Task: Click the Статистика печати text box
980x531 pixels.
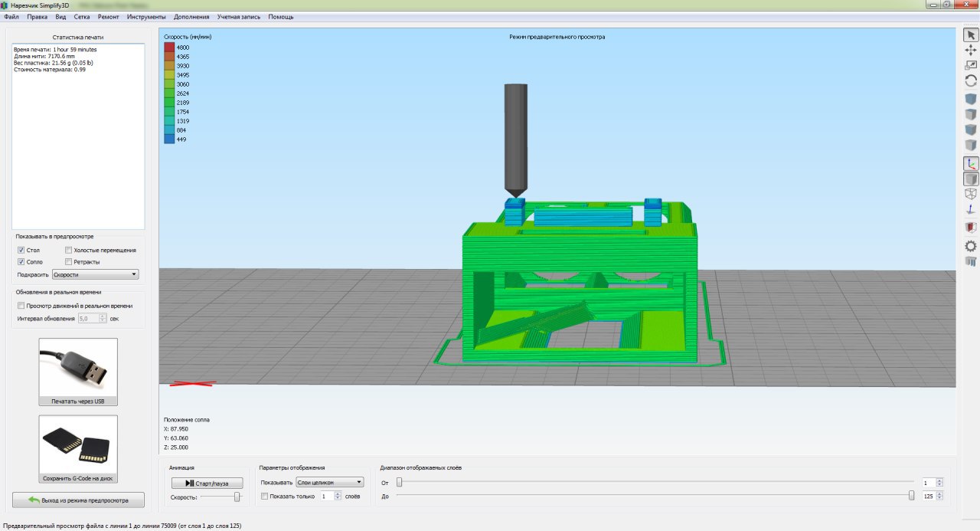Action: click(x=78, y=136)
